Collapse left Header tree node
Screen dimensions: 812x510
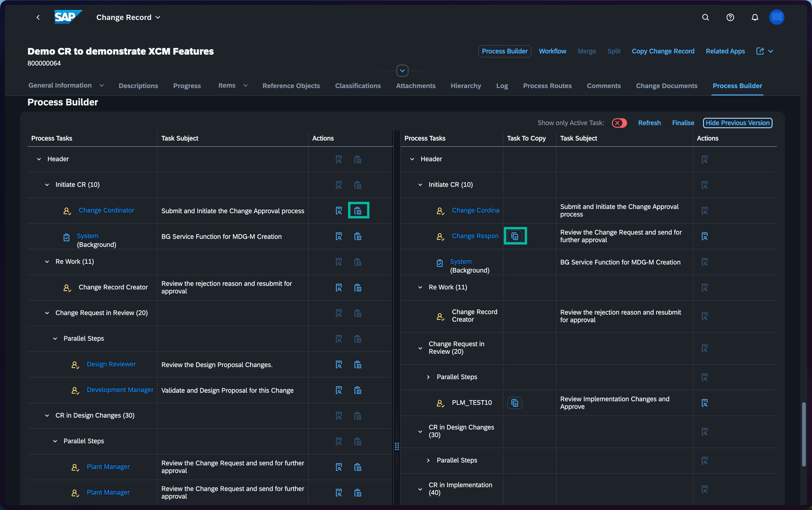39,159
